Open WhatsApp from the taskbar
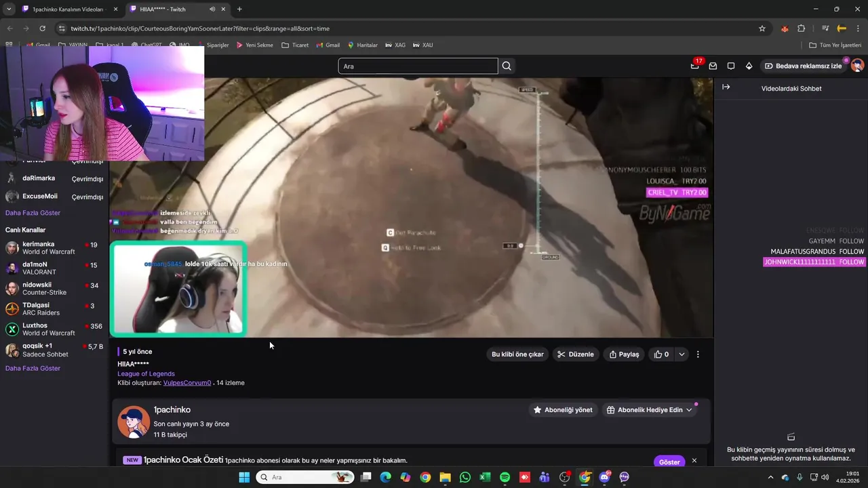This screenshot has height=488, width=868. click(x=465, y=477)
